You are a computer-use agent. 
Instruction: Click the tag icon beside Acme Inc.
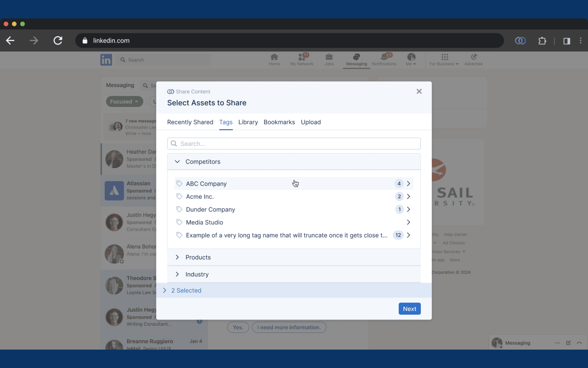click(x=179, y=196)
